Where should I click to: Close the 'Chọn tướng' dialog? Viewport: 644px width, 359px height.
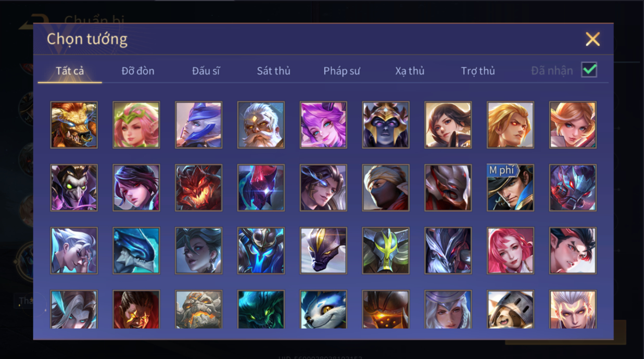(x=592, y=39)
